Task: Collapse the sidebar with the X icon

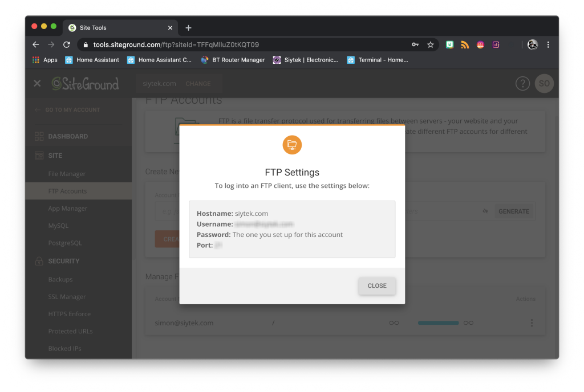Action: (37, 83)
